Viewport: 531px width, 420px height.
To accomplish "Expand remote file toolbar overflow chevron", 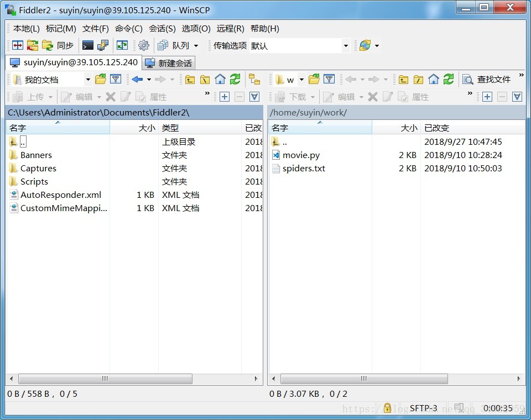I will 470,93.
